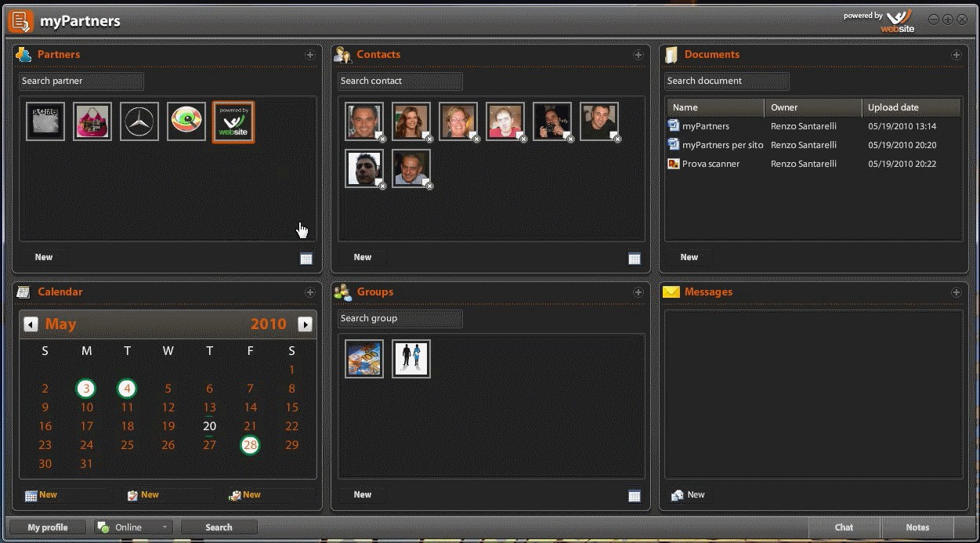Screen dimensions: 980x543
Task: Go to next month in calendar
Action: tap(306, 324)
